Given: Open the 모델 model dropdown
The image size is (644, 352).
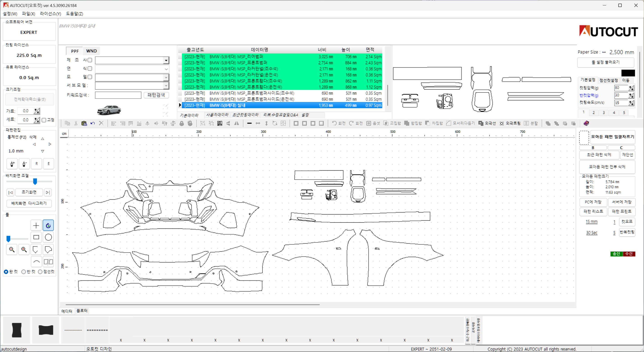Looking at the screenshot, I should [166, 77].
